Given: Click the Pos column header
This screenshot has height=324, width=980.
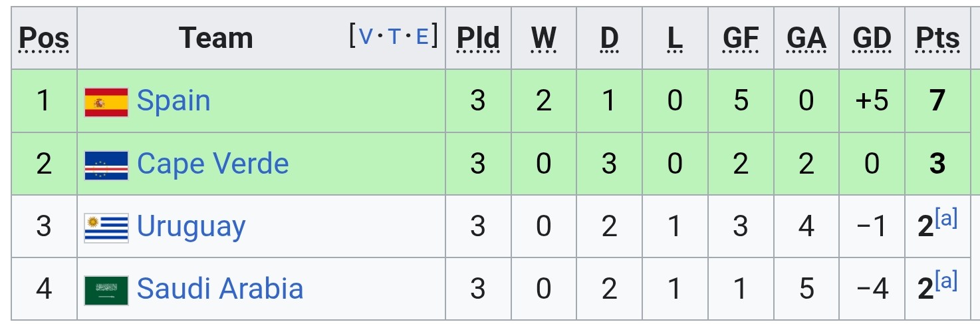Looking at the screenshot, I should [44, 39].
